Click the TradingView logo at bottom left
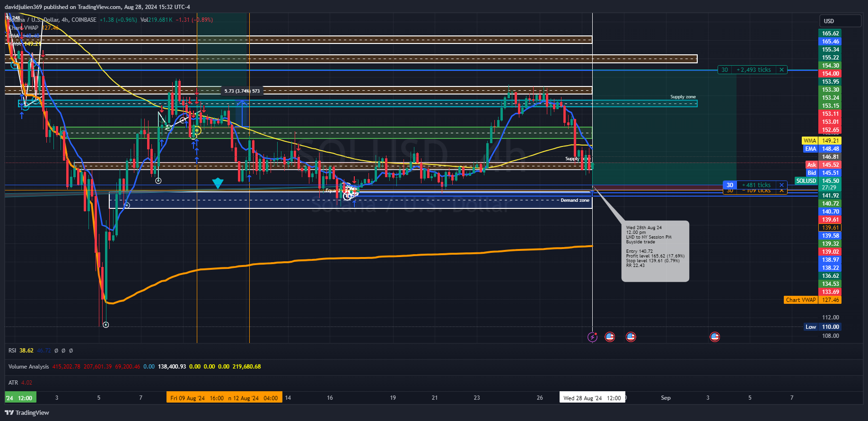This screenshot has height=421, width=868. click(x=27, y=412)
